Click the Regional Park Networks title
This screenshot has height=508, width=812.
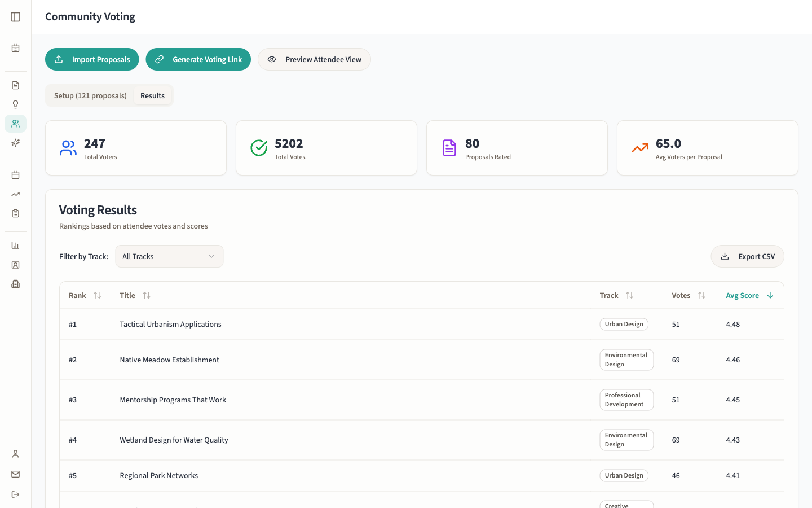158,475
